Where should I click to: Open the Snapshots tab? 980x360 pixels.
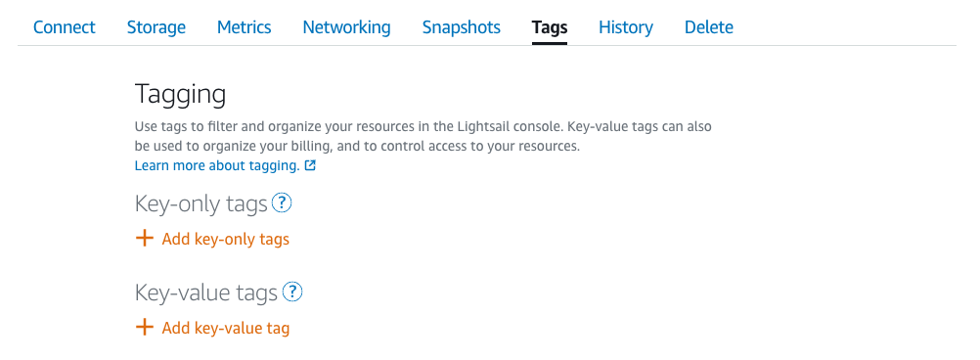[x=462, y=27]
